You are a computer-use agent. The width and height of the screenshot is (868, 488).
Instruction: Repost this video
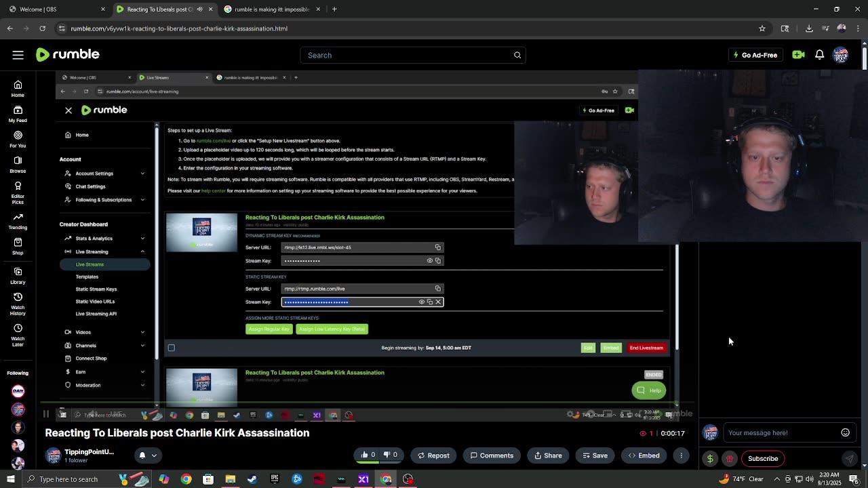(x=433, y=455)
